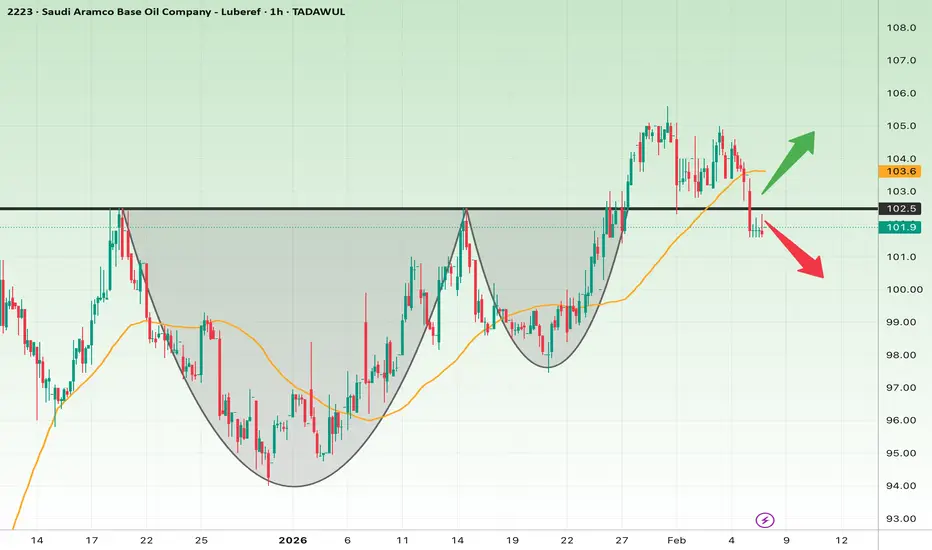Click the 104.0 price axis label
932x550 pixels.
pos(901,159)
